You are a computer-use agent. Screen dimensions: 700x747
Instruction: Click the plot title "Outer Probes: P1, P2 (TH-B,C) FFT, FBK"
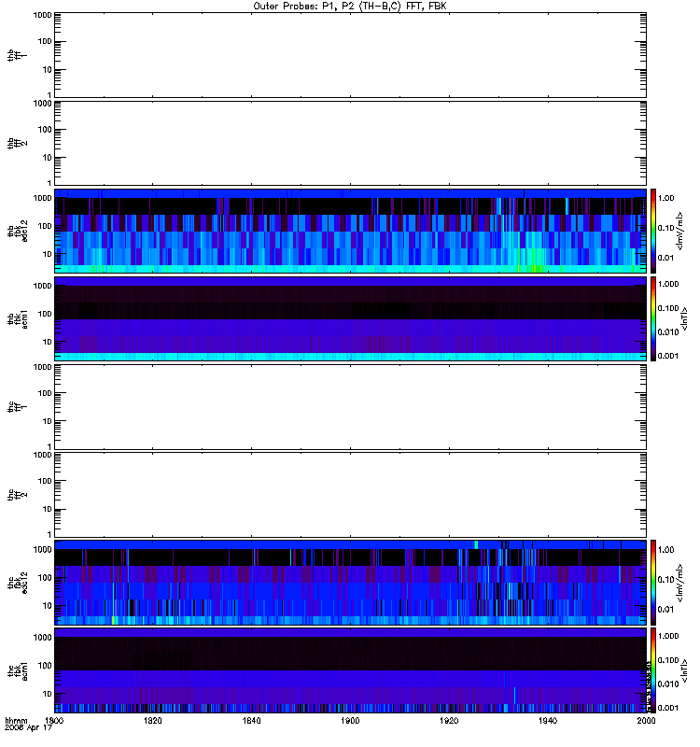[x=350, y=7]
